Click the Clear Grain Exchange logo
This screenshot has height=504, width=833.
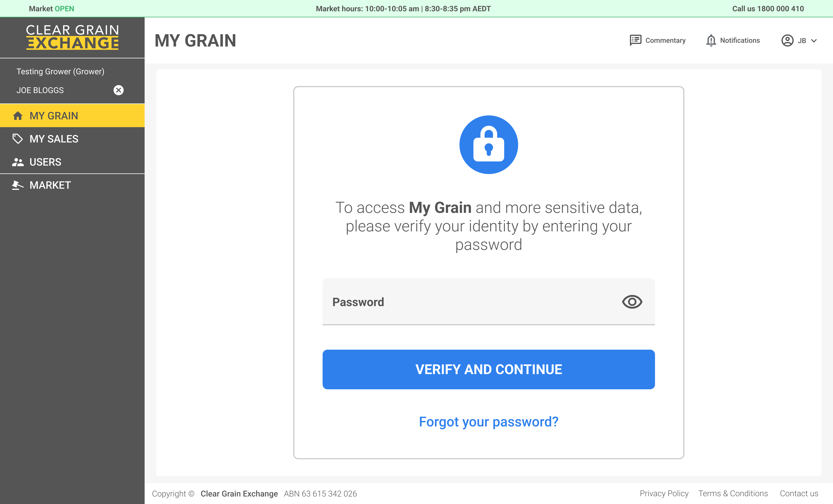(x=72, y=37)
